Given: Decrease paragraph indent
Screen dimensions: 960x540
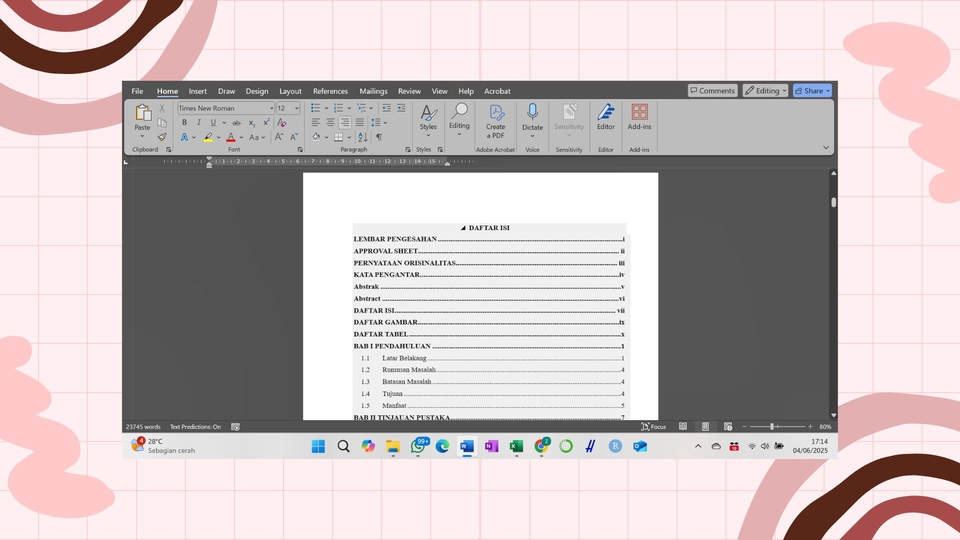Looking at the screenshot, I should point(386,108).
